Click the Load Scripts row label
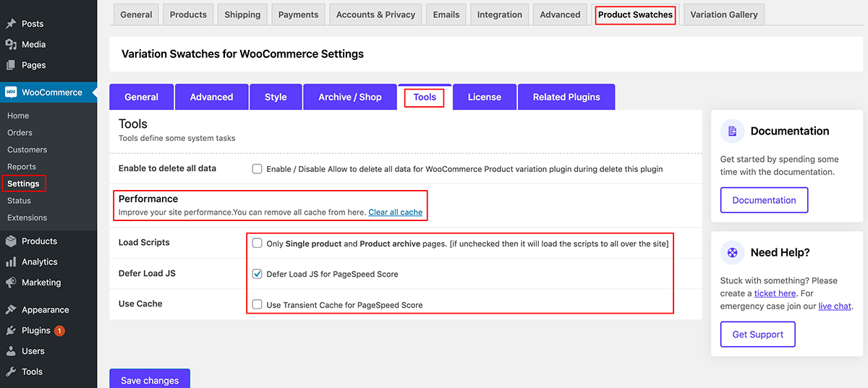Image resolution: width=868 pixels, height=388 pixels. click(x=144, y=243)
